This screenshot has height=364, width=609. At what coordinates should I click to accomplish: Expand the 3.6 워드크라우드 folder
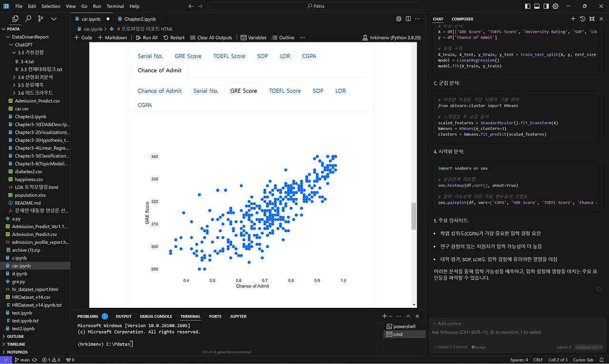35,92
